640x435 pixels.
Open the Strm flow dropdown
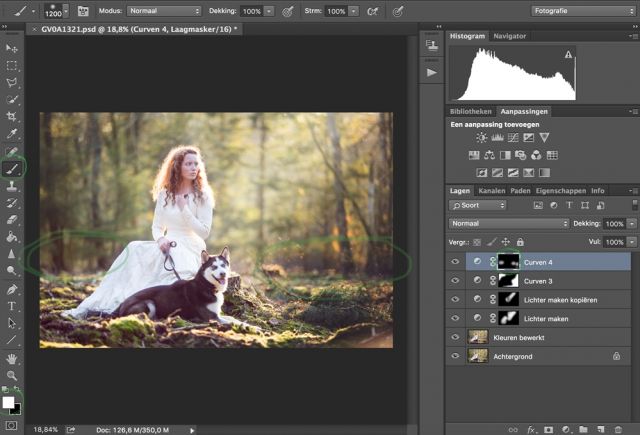point(354,11)
